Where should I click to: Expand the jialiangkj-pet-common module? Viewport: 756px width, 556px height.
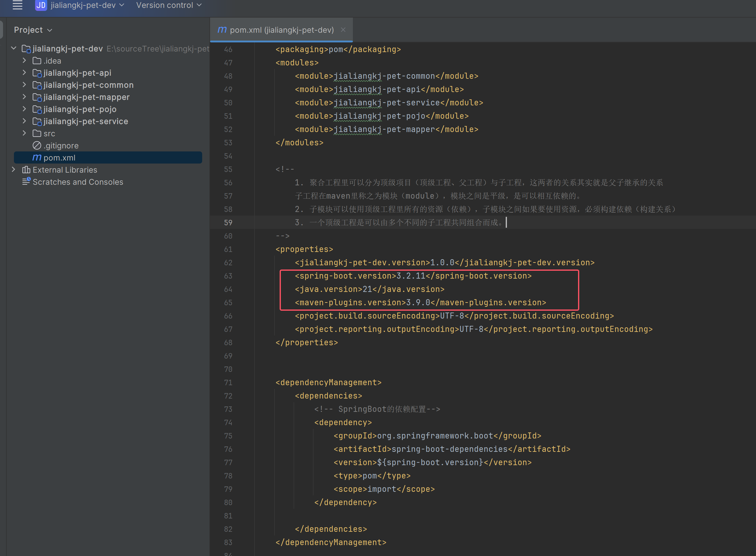tap(24, 84)
